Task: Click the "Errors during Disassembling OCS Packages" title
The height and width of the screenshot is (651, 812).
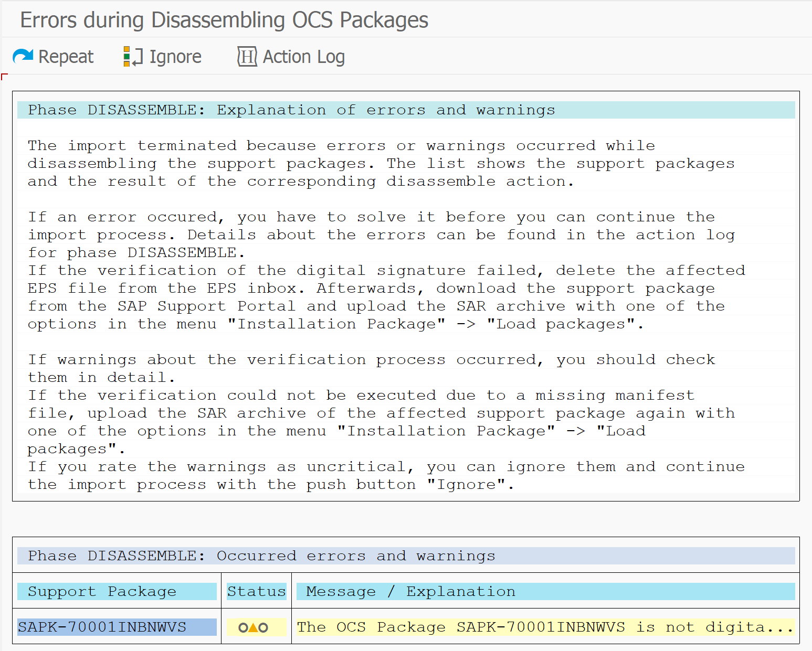Action: (224, 20)
